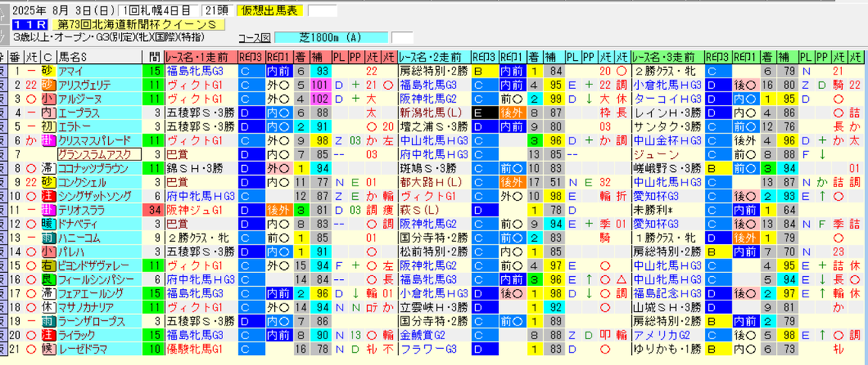Click the 1回札幌4日目 meeting label
This screenshot has width=868, height=365.
(x=159, y=11)
